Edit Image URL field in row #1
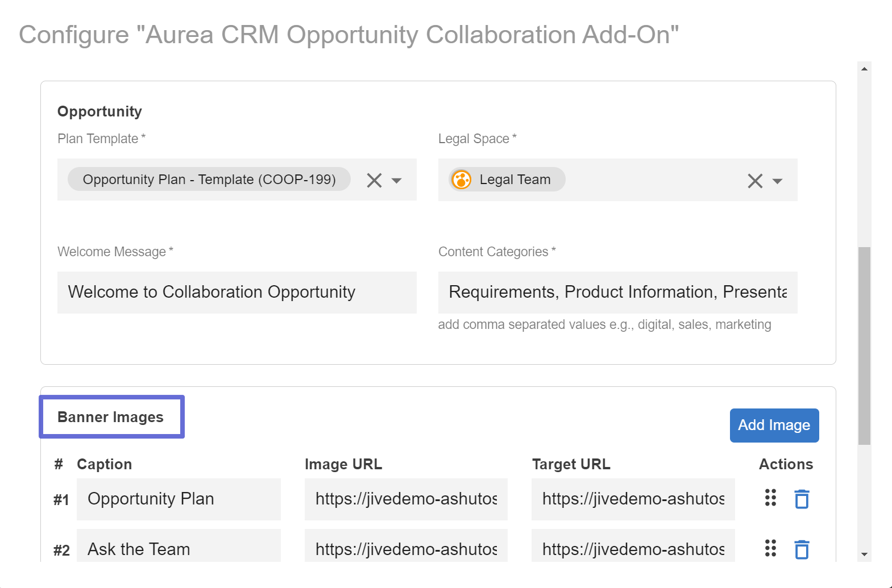The image size is (892, 588). tap(406, 499)
